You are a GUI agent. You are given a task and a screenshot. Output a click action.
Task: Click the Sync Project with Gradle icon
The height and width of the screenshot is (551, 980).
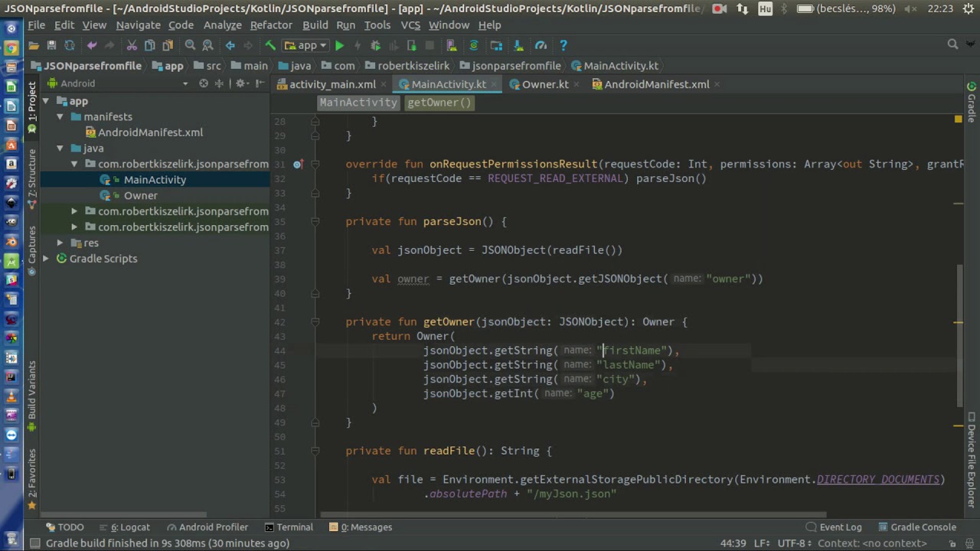(x=473, y=45)
